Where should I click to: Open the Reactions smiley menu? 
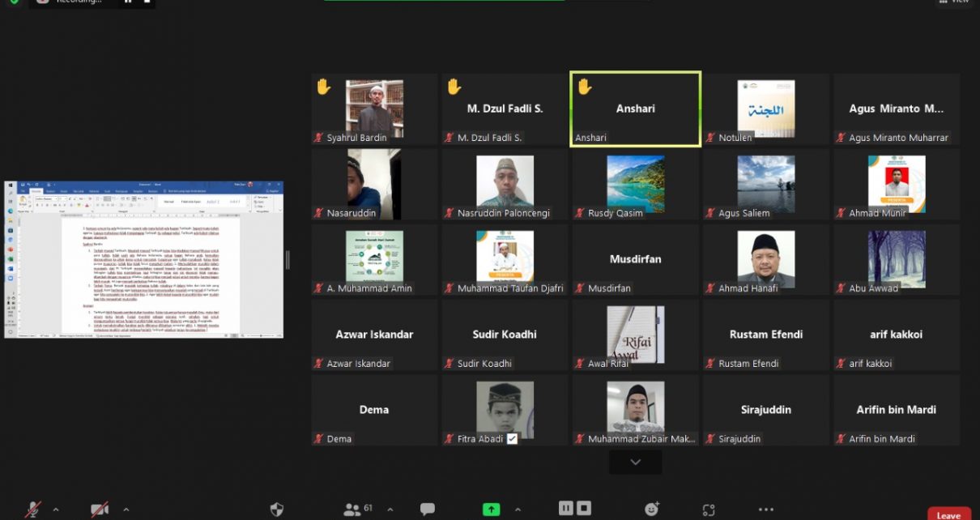(652, 509)
